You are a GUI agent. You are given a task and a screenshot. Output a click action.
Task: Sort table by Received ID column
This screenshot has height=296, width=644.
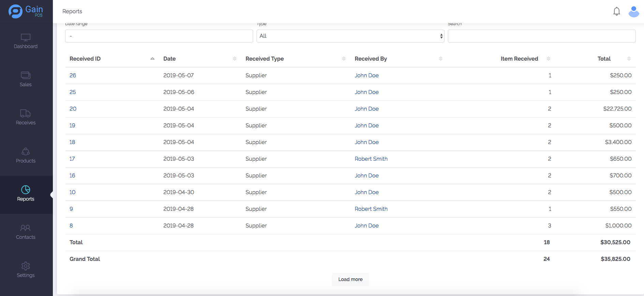tap(85, 59)
